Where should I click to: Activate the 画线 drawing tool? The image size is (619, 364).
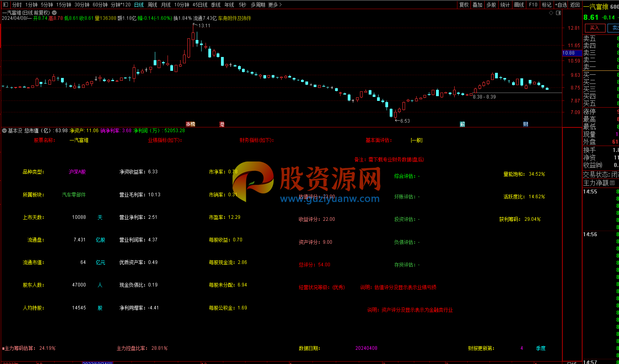(x=519, y=5)
